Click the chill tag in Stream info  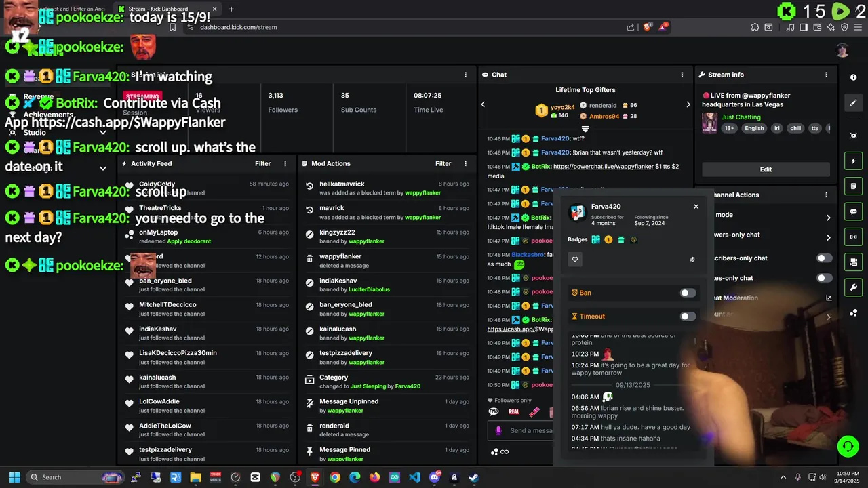tap(795, 128)
